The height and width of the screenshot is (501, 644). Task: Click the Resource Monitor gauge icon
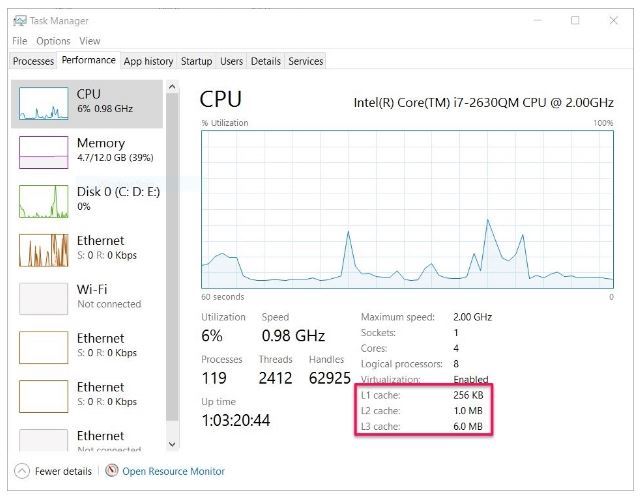tap(111, 471)
